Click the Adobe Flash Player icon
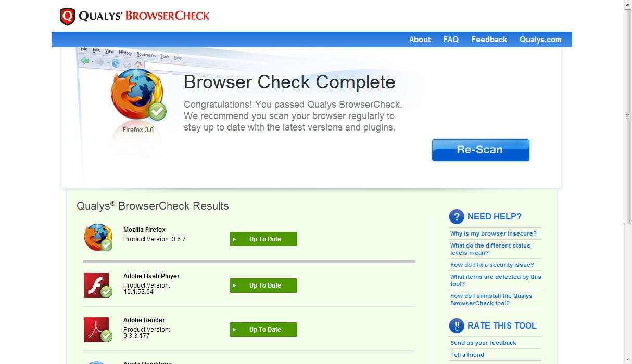The height and width of the screenshot is (364, 632). (x=98, y=285)
